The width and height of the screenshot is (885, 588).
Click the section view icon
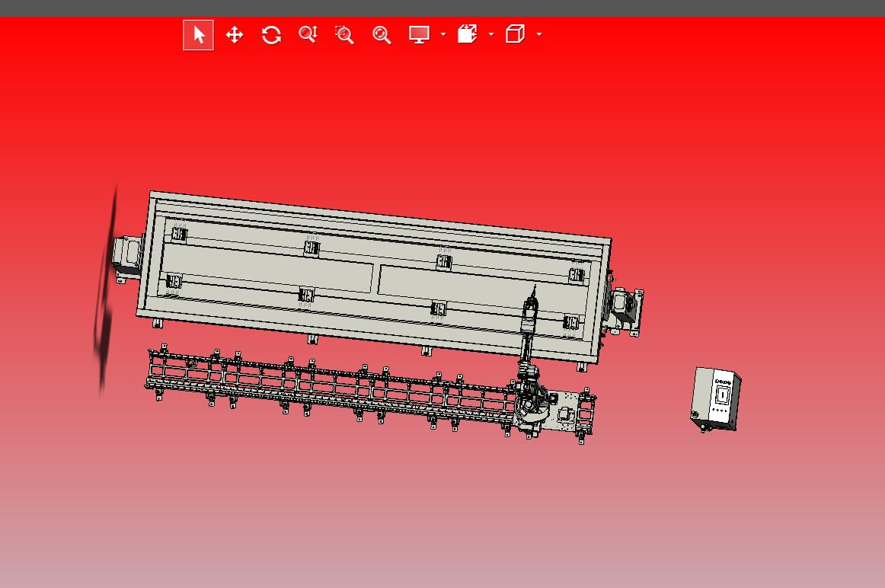[x=468, y=34]
